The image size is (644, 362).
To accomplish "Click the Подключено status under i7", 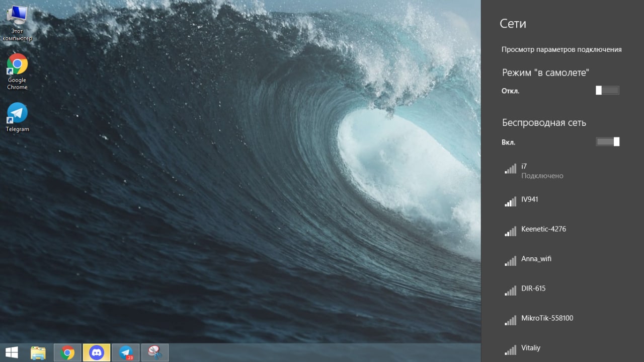I will pos(542,176).
